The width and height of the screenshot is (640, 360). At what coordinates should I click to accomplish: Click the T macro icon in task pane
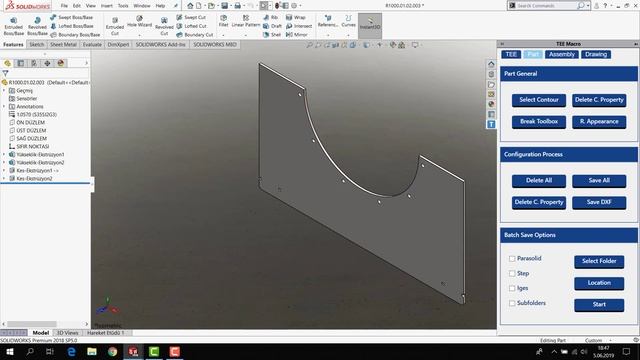click(x=491, y=124)
